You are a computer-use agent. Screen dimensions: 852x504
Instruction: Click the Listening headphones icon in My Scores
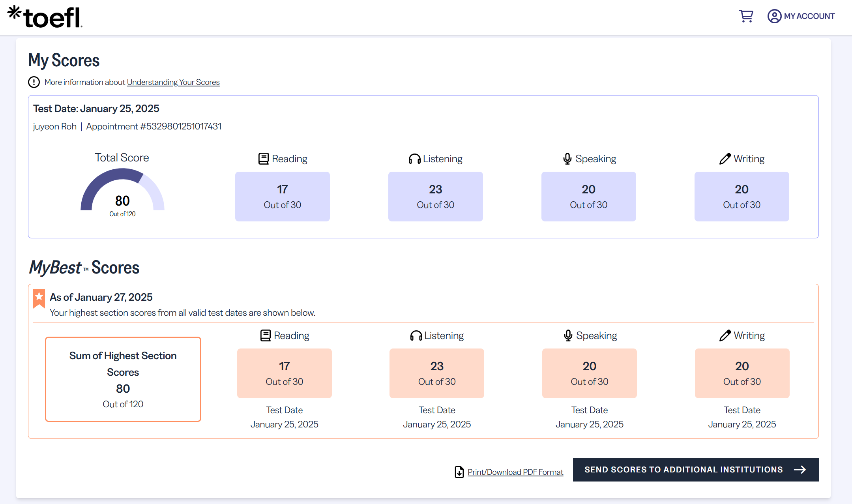414,159
